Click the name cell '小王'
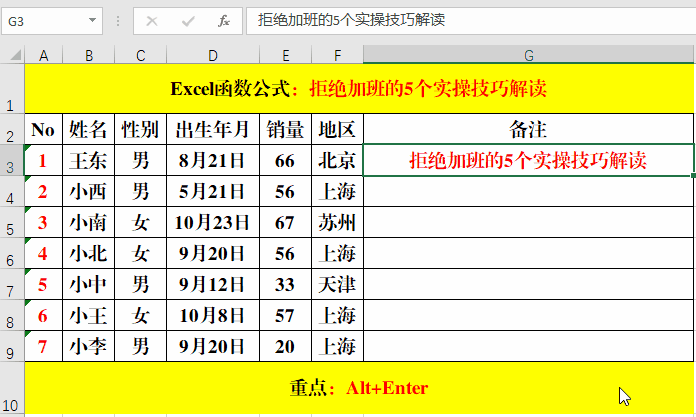696x417 pixels. pyautogui.click(x=89, y=315)
